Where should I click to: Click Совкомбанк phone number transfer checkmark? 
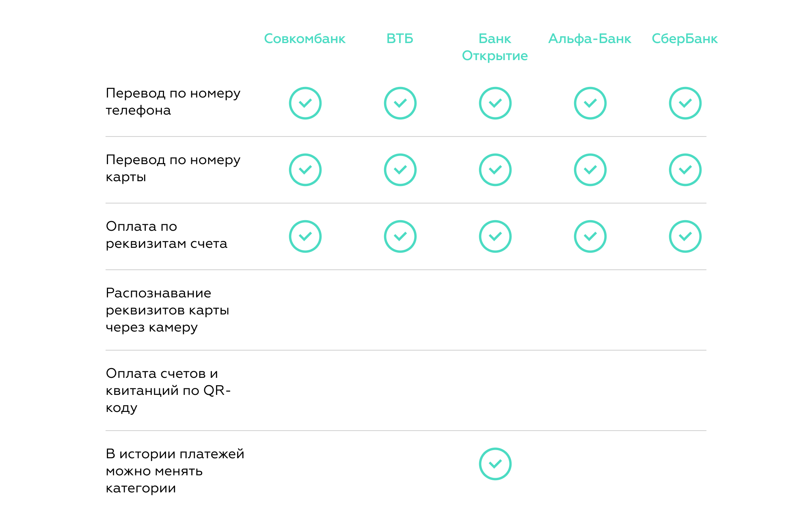coord(305,103)
